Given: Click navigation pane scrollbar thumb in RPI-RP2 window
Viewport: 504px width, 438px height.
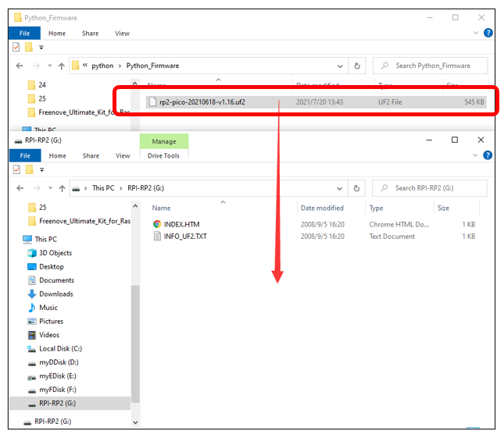Looking at the screenshot, I should [135, 344].
